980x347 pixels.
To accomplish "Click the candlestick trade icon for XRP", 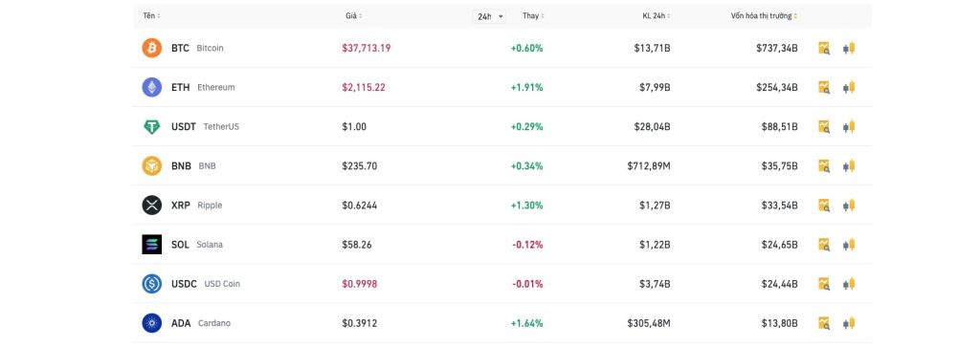I will coord(849,206).
